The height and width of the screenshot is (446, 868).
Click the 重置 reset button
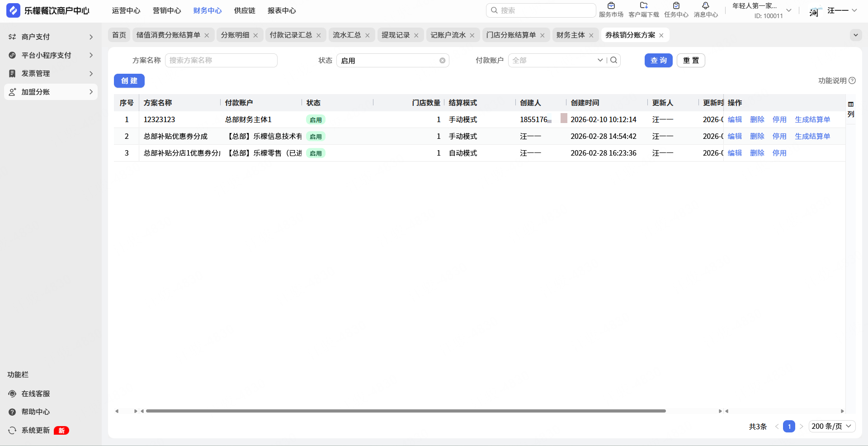(691, 60)
